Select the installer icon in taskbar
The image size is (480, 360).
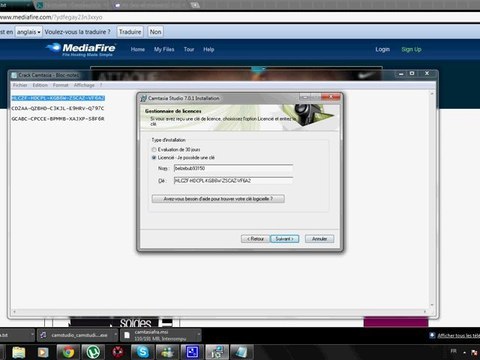tap(217, 352)
